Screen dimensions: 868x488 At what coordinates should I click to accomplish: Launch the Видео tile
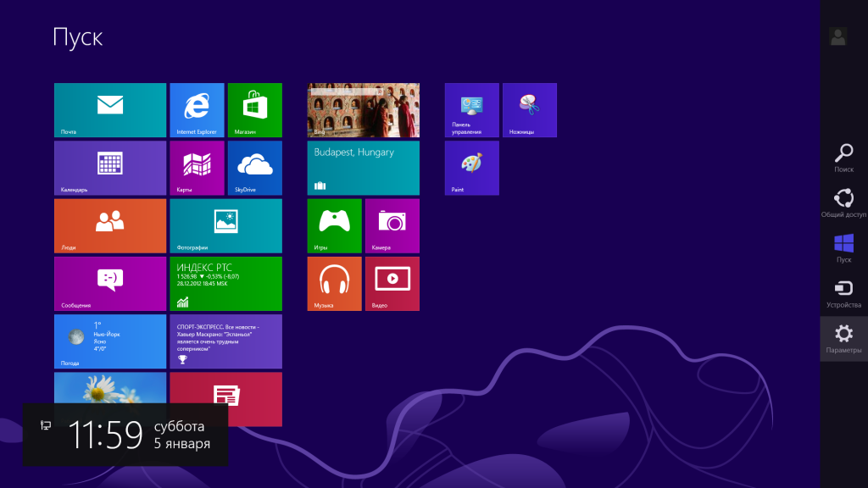coord(392,283)
